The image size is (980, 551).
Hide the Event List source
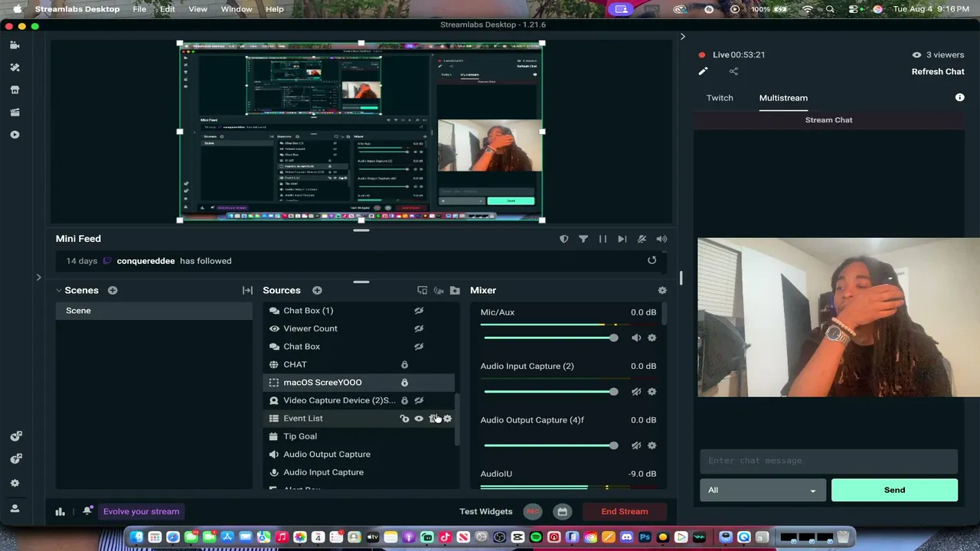(x=419, y=419)
